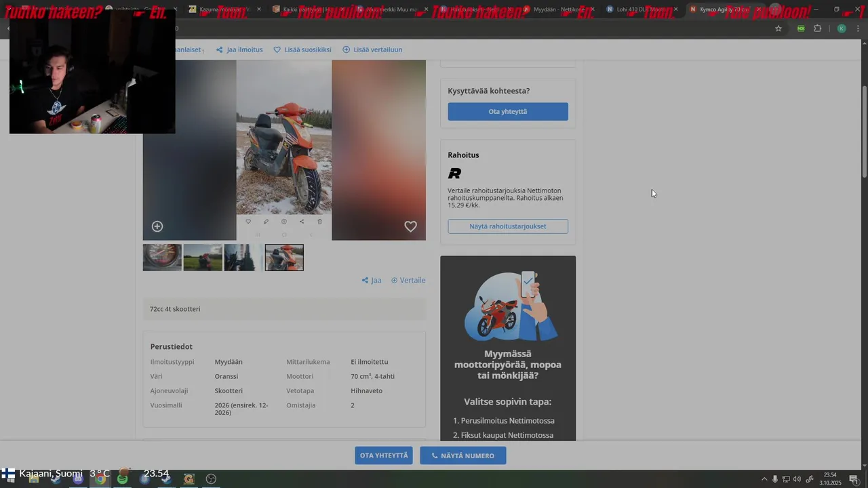Click the Hihnaveto drive value
This screenshot has height=488, width=868.
click(x=366, y=391)
